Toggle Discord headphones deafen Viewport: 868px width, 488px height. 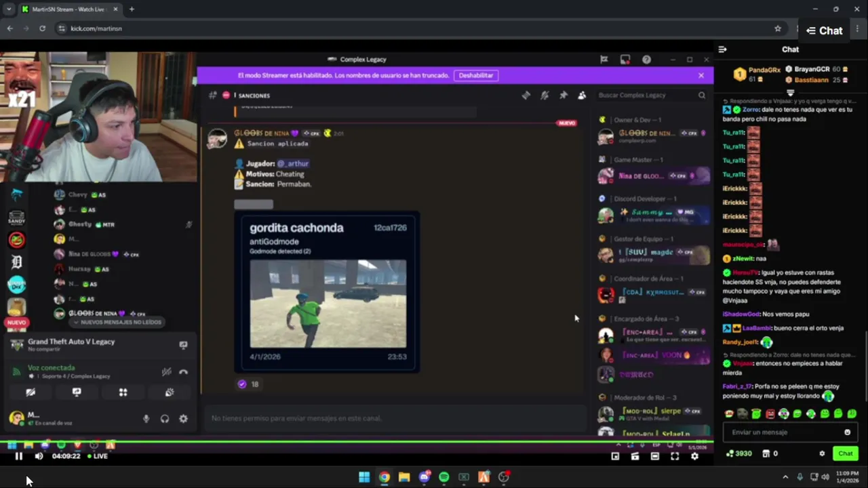pyautogui.click(x=165, y=419)
